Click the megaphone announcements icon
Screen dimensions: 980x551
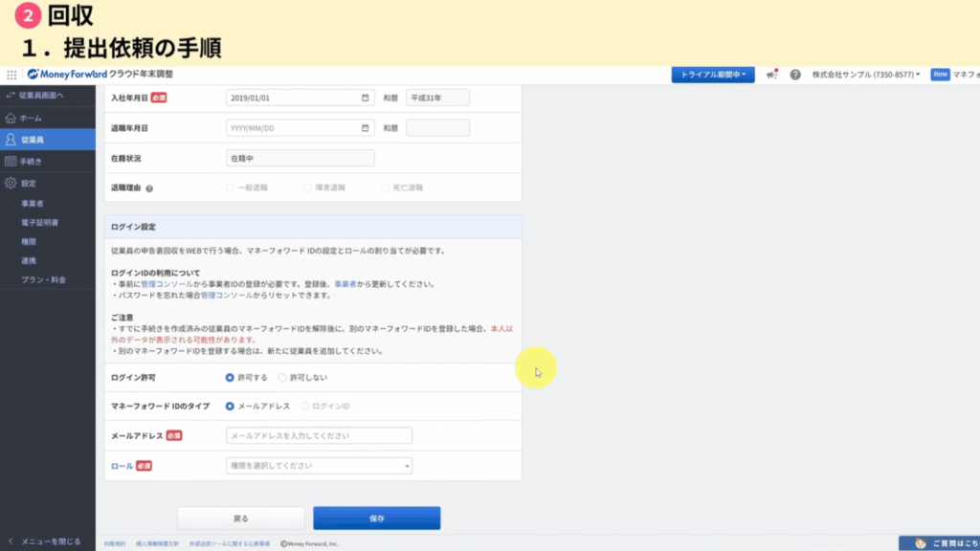[771, 75]
